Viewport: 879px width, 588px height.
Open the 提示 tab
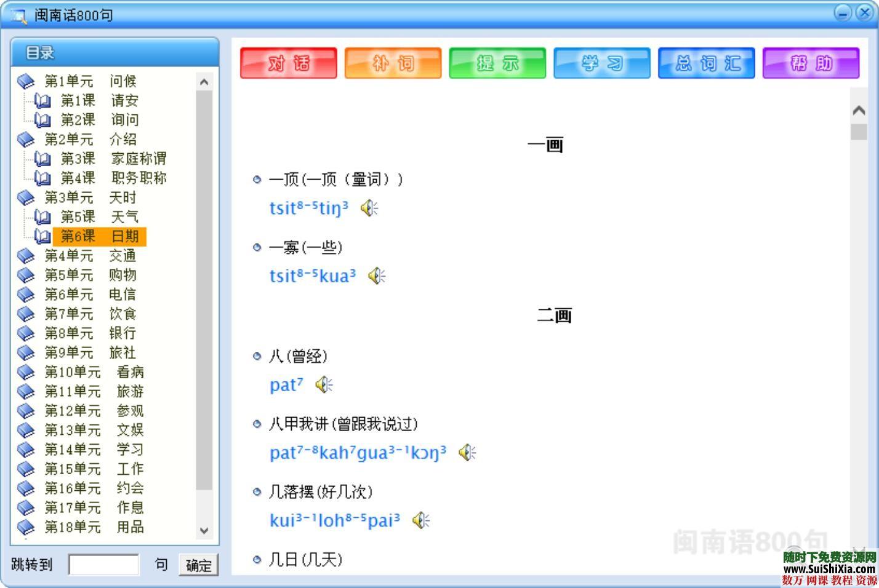click(x=497, y=63)
